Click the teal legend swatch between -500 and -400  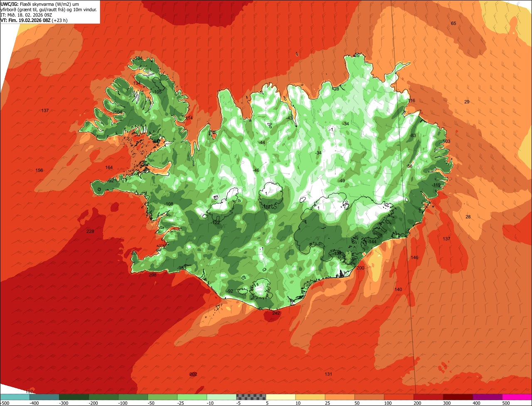tap(15, 397)
